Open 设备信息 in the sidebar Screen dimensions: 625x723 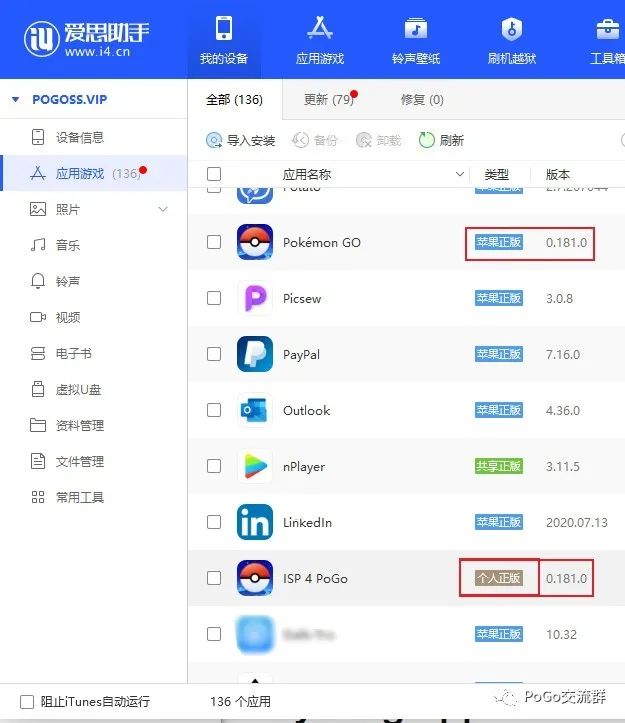pyautogui.click(x=94, y=137)
